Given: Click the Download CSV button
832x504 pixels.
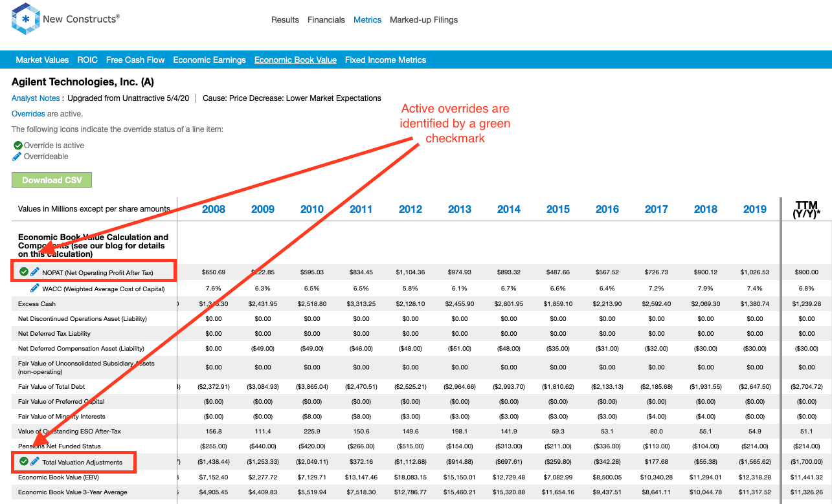Looking at the screenshot, I should pos(52,180).
